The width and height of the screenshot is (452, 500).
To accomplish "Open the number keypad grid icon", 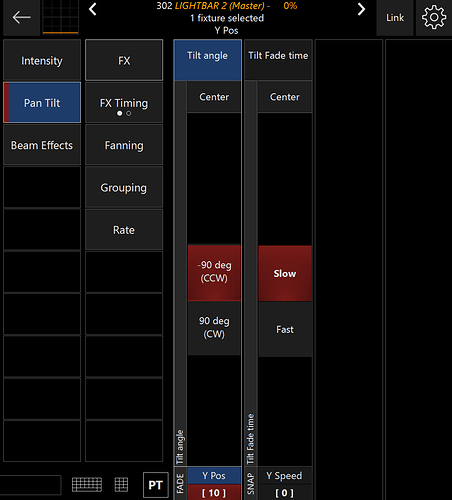I will pos(121,484).
